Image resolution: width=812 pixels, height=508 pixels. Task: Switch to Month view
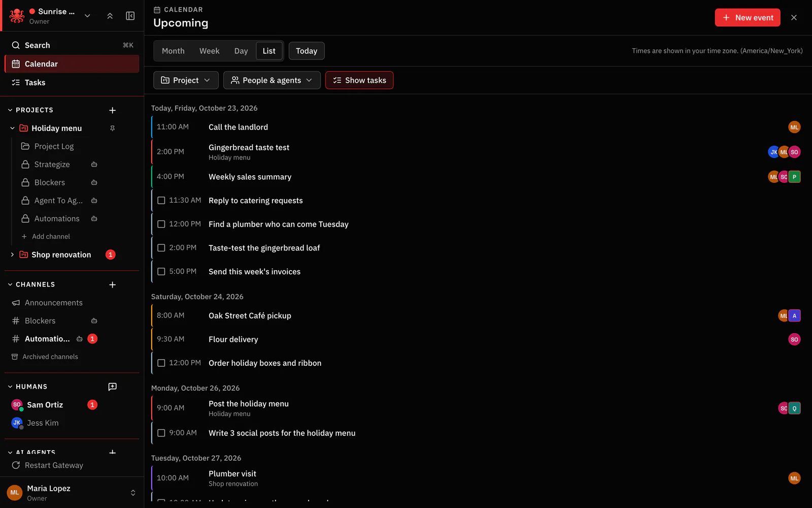[x=173, y=51]
